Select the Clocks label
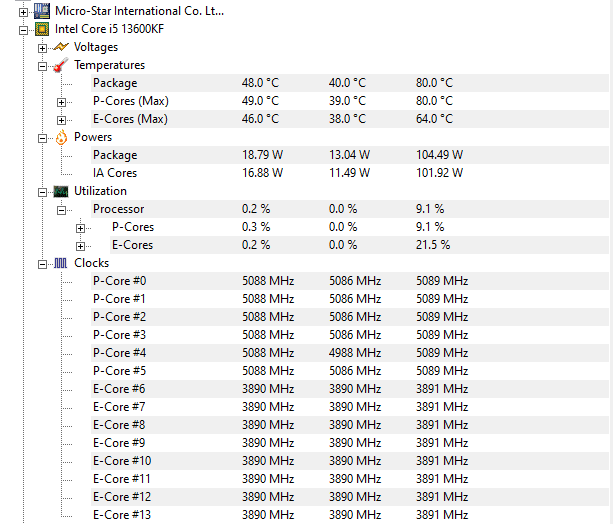 91,263
